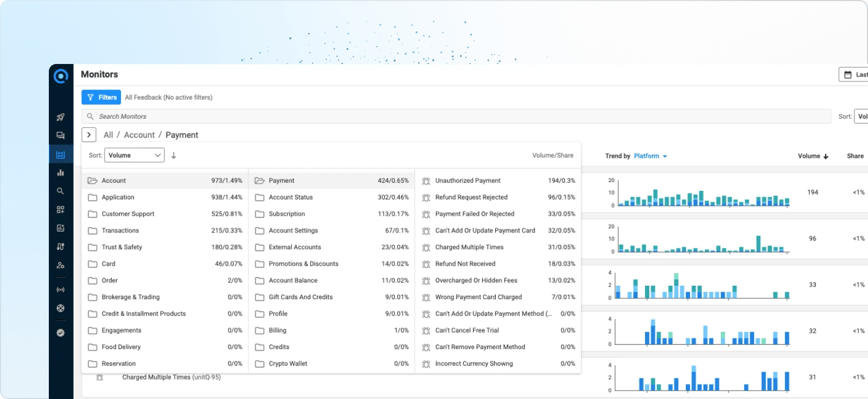Image resolution: width=868 pixels, height=399 pixels.
Task: Focus the Search Monitors field
Action: click(x=456, y=116)
